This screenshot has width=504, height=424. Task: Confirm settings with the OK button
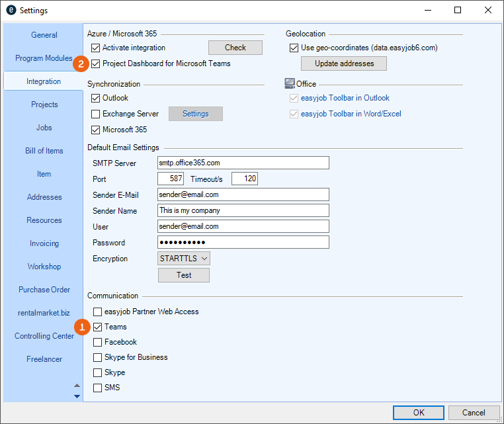click(418, 413)
